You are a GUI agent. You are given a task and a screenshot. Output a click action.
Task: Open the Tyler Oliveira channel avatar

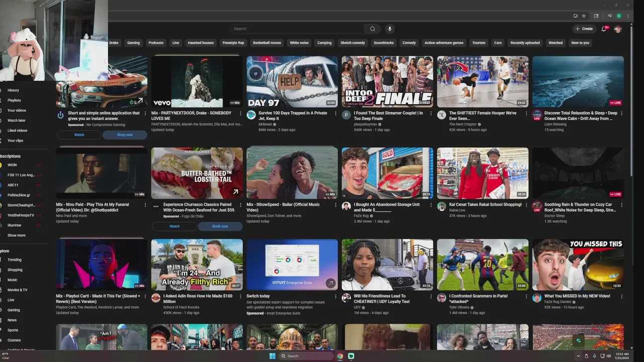pos(441,298)
